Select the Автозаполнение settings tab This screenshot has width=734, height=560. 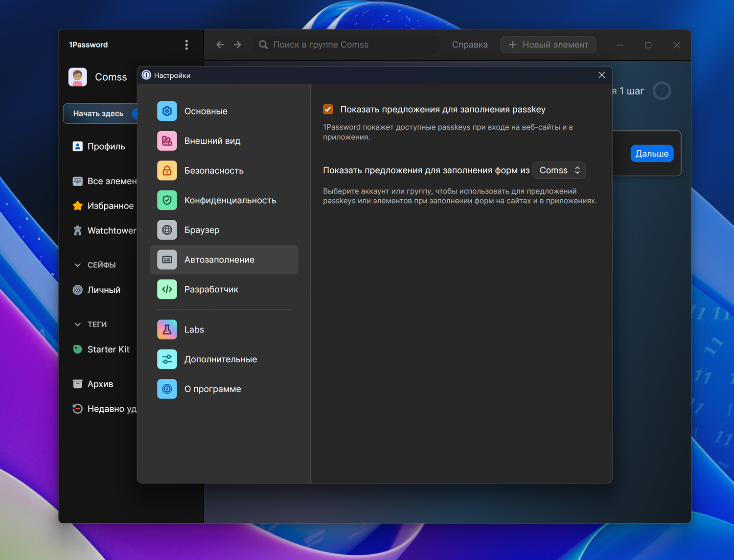224,259
